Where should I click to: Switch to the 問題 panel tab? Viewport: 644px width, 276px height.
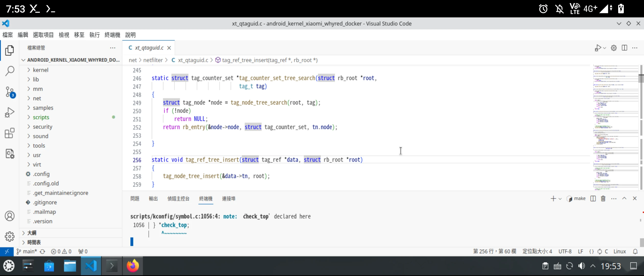tap(135, 199)
